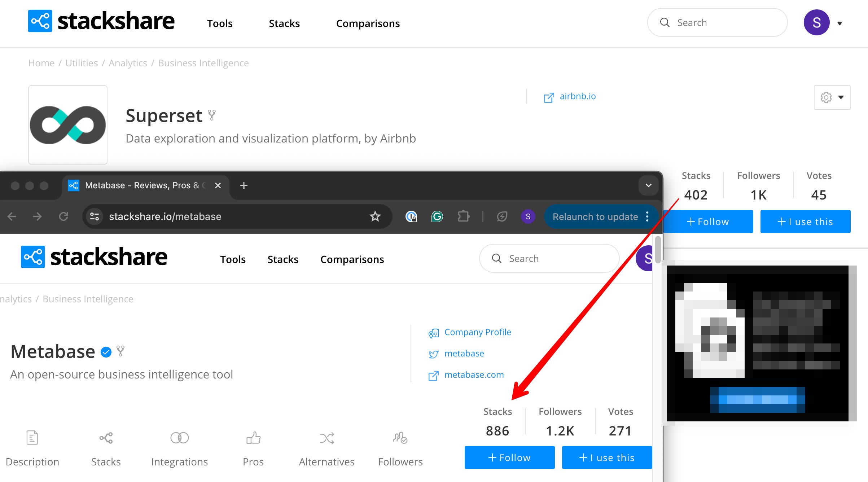Open Stacks menu in Superset page header
The height and width of the screenshot is (482, 868).
284,23
